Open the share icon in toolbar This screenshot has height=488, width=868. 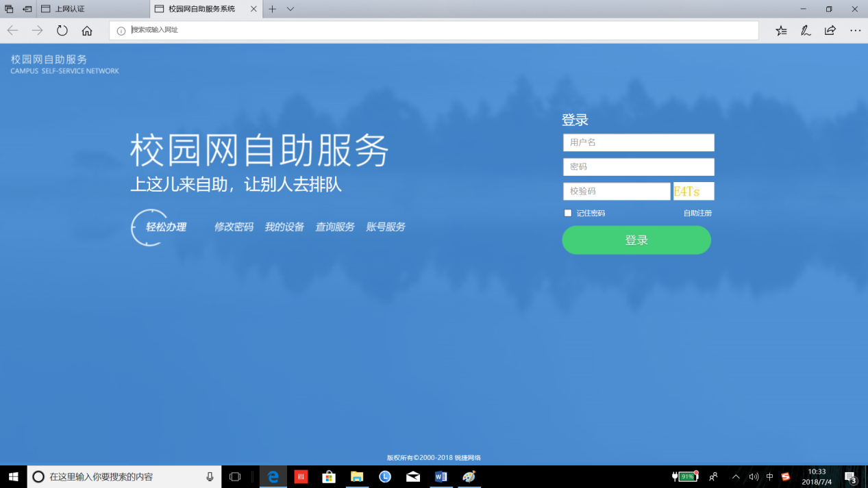click(x=830, y=30)
